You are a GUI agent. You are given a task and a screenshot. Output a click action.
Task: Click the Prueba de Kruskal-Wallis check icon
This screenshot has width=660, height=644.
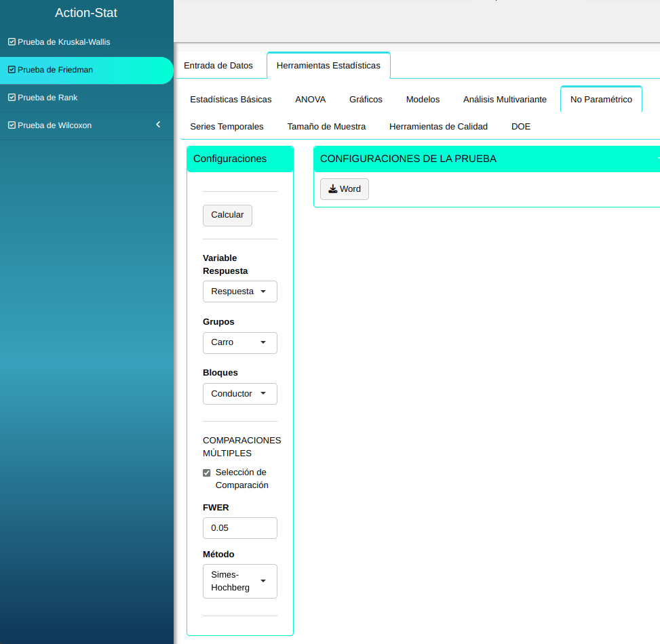pos(12,42)
